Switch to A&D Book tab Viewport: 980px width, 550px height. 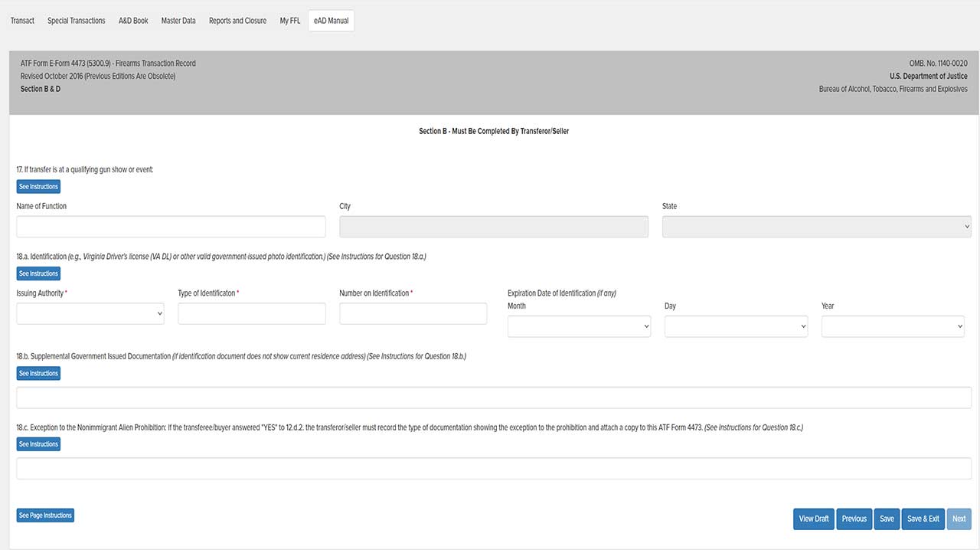click(133, 21)
